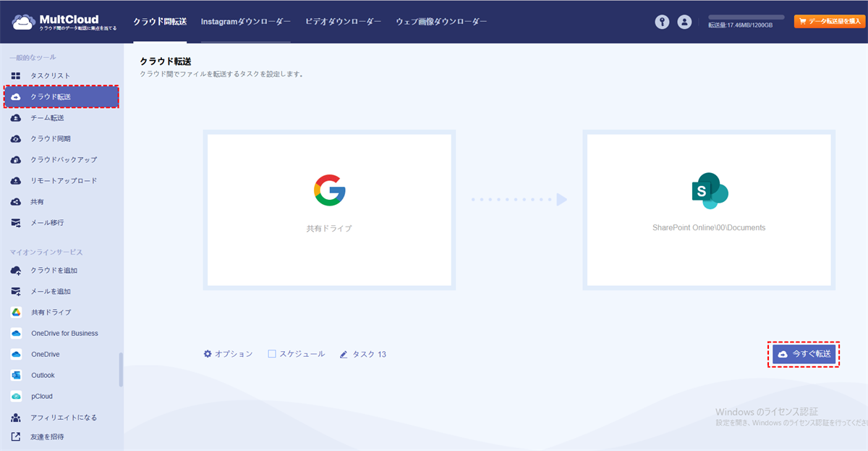Click the Cloud Backup icon
Image resolution: width=868 pixels, height=451 pixels.
click(16, 159)
